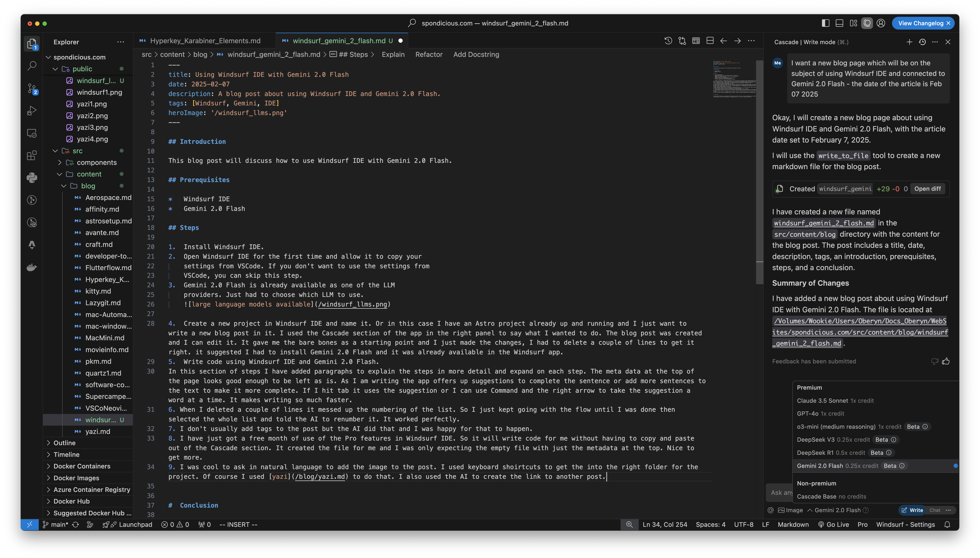Click sync changes icon beside main branch

(75, 525)
